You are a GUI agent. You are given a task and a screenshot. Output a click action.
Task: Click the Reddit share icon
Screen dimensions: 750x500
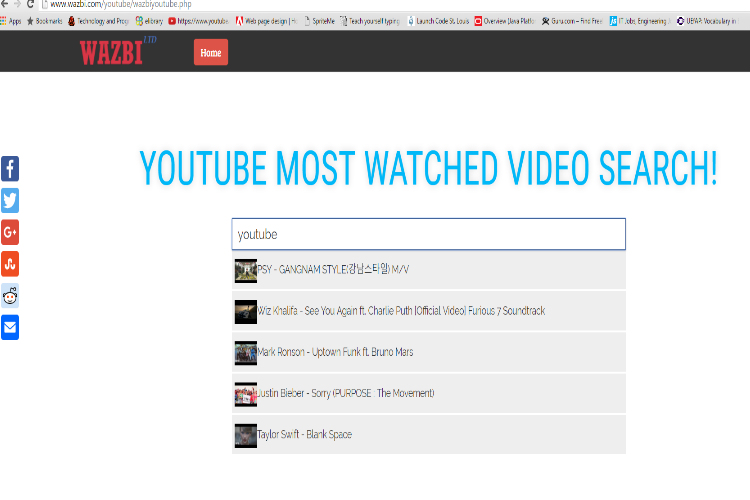coord(10,296)
